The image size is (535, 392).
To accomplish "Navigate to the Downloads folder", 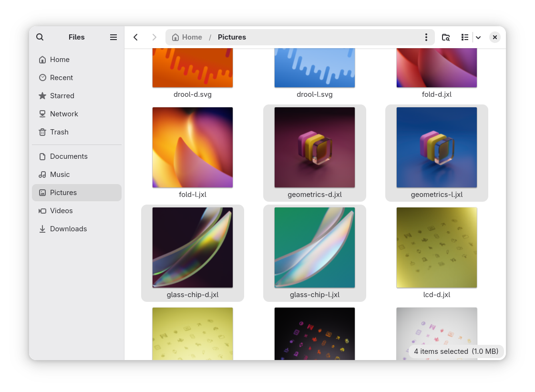I will pos(68,229).
